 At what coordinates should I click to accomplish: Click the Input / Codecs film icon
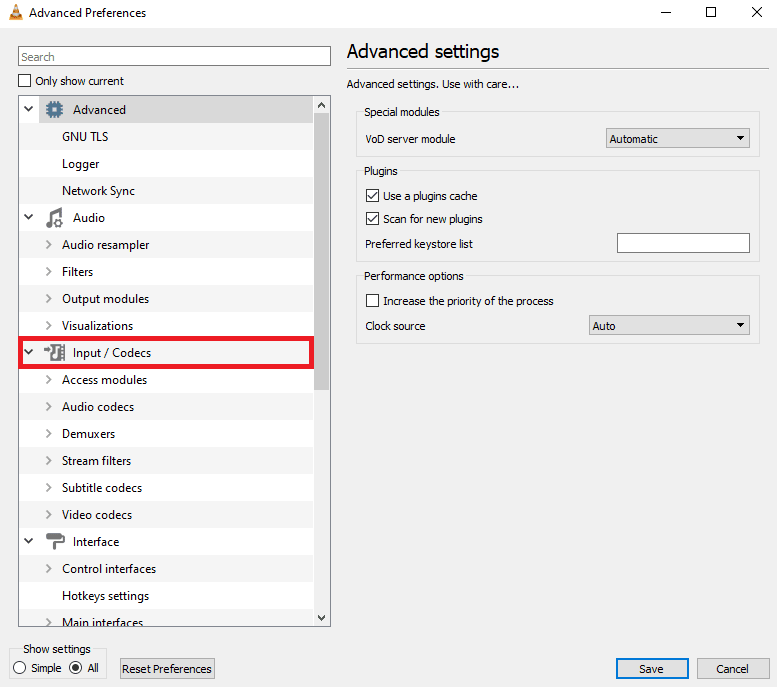coord(55,352)
